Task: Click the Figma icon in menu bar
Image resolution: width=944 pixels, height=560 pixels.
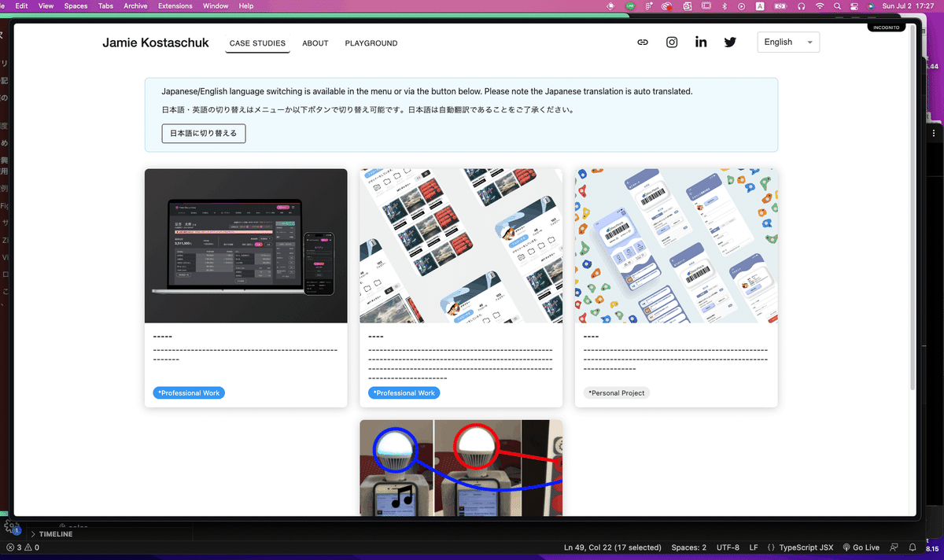Action: (648, 6)
